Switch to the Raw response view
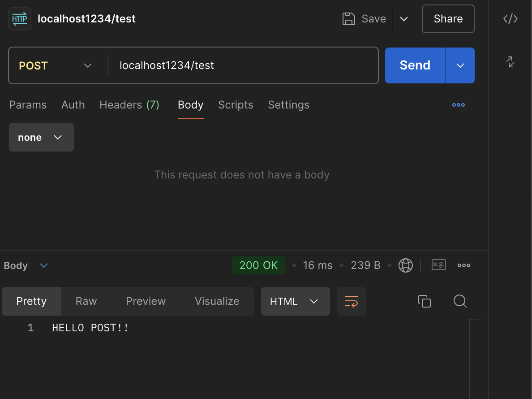 click(x=86, y=301)
